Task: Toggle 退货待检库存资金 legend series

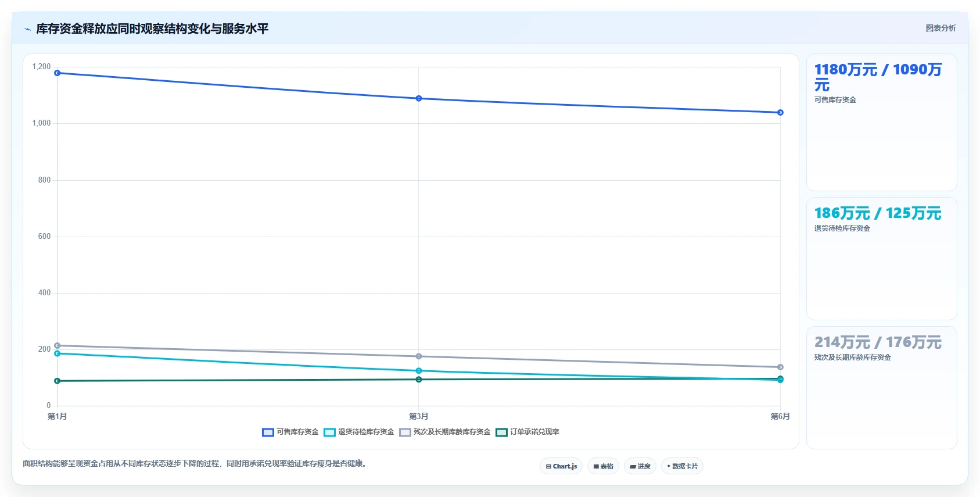Action: pos(359,432)
